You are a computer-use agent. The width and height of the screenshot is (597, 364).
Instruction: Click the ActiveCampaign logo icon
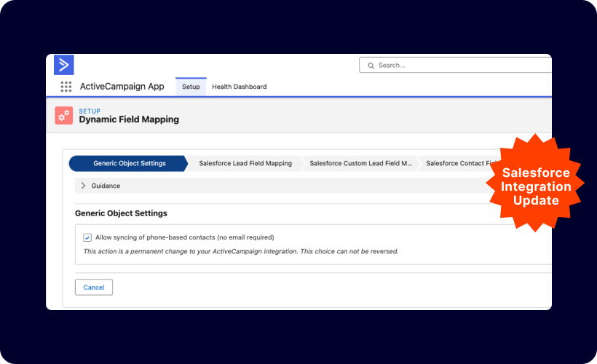click(x=64, y=65)
